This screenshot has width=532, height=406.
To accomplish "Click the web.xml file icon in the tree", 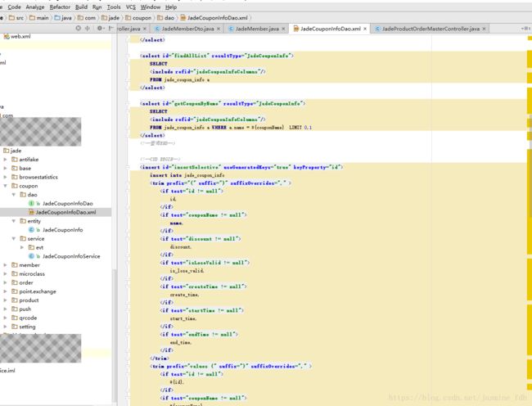I will click(x=6, y=36).
